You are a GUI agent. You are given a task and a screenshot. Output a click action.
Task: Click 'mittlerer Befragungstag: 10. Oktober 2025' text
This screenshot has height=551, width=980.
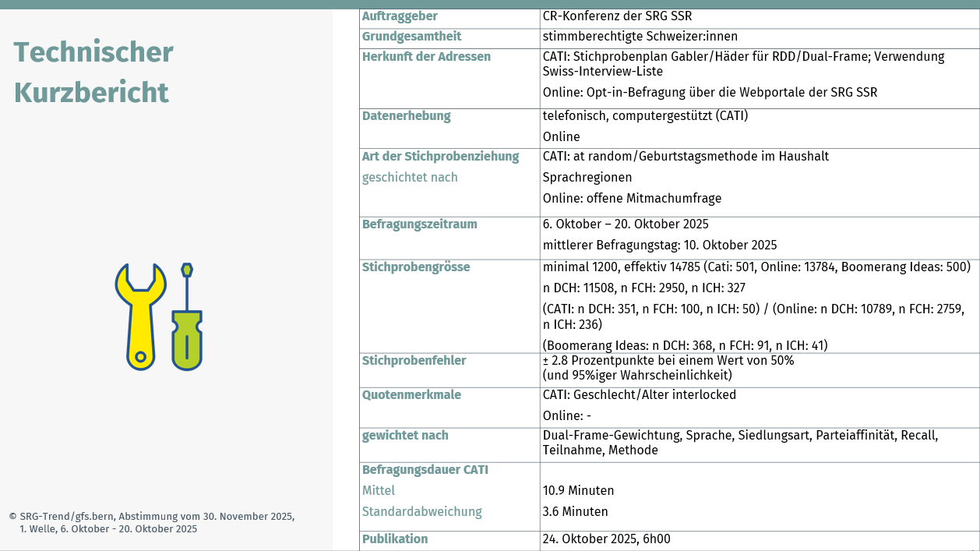click(x=659, y=245)
